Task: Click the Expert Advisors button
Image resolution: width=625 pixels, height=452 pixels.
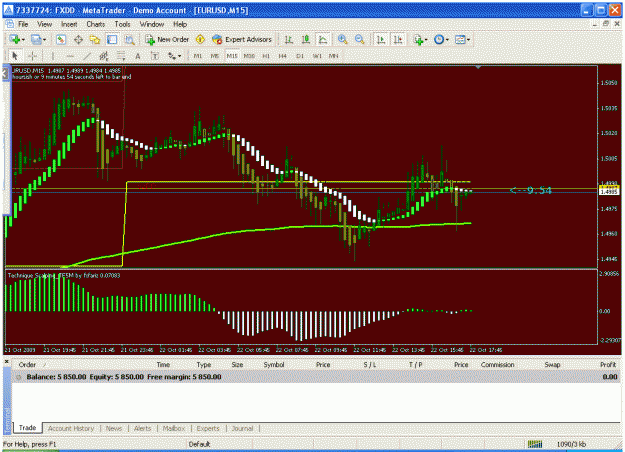Action: tap(242, 39)
